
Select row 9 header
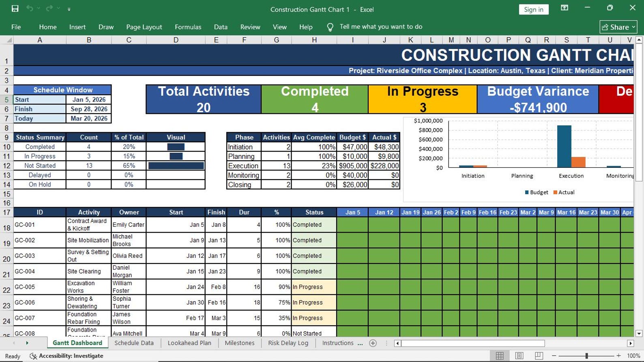(x=6, y=137)
